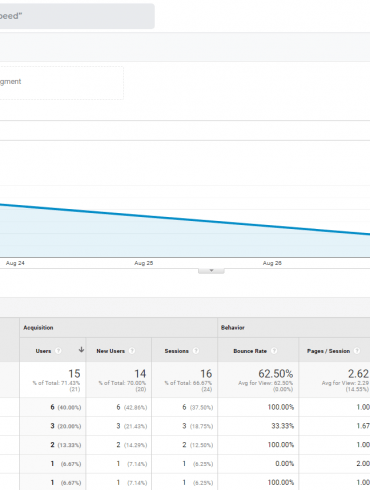Viewport: 370px width, 490px height.
Task: Click the Users sort descending arrow
Action: (x=81, y=350)
